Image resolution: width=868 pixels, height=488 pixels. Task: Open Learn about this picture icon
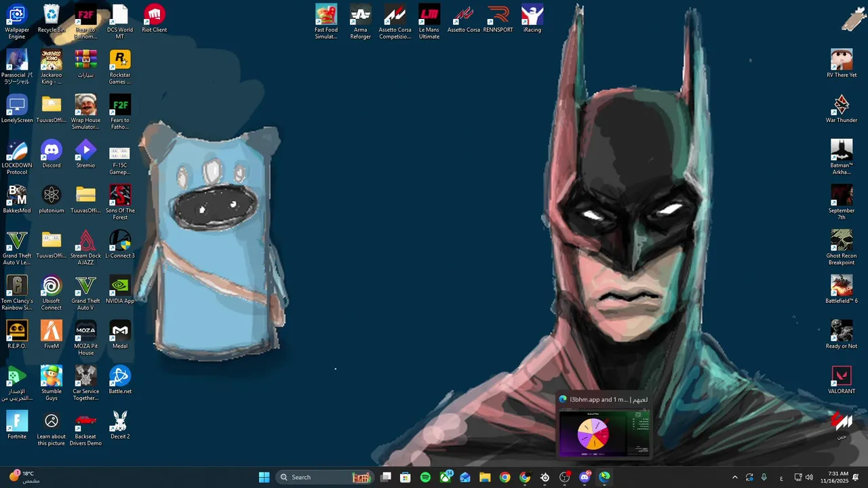coord(52,429)
